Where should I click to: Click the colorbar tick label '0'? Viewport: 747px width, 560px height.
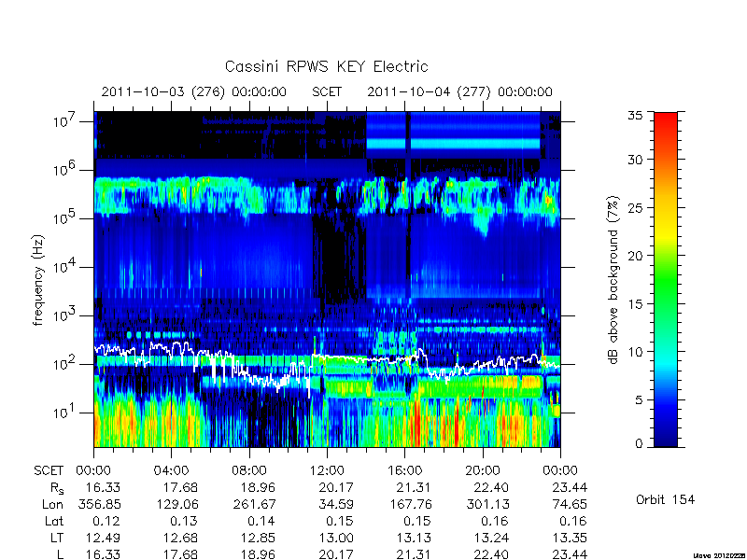[x=639, y=444]
